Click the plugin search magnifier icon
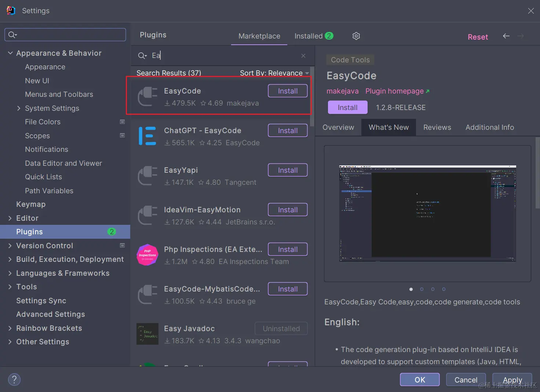Screen dimensions: 540x392 (142, 56)
